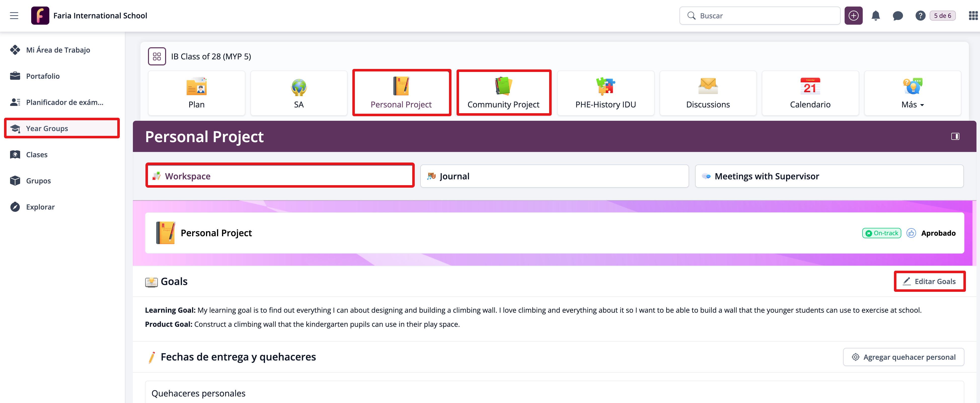Click the help question mark icon
Screen dimensions: 980x403
920,16
